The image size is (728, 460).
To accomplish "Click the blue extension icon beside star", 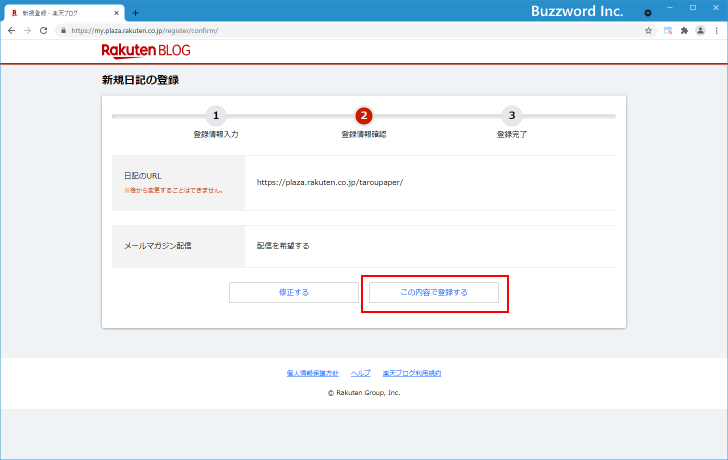I will point(668,31).
